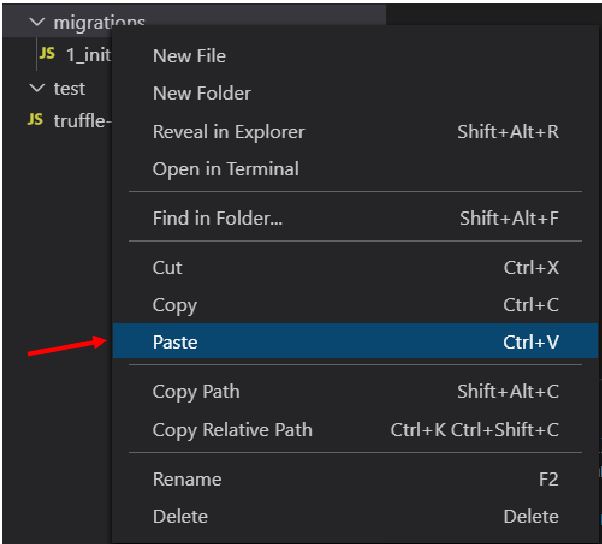The width and height of the screenshot is (602, 544).
Task: Click JS icon beside 1_init file
Action: 47,54
